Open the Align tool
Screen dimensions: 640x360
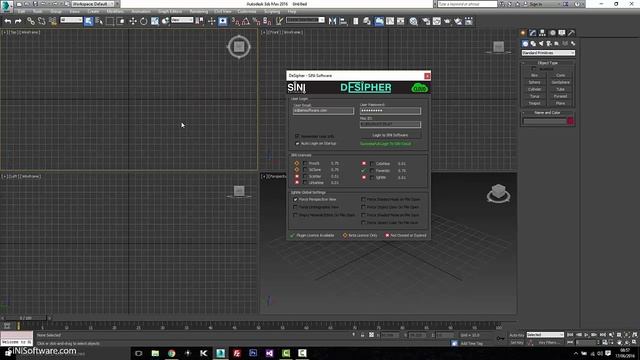(x=343, y=21)
